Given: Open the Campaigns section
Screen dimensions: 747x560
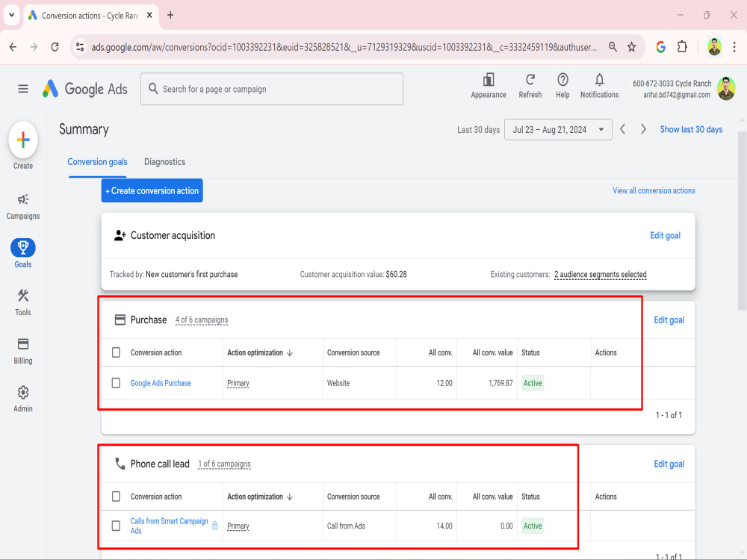Looking at the screenshot, I should pos(23,206).
